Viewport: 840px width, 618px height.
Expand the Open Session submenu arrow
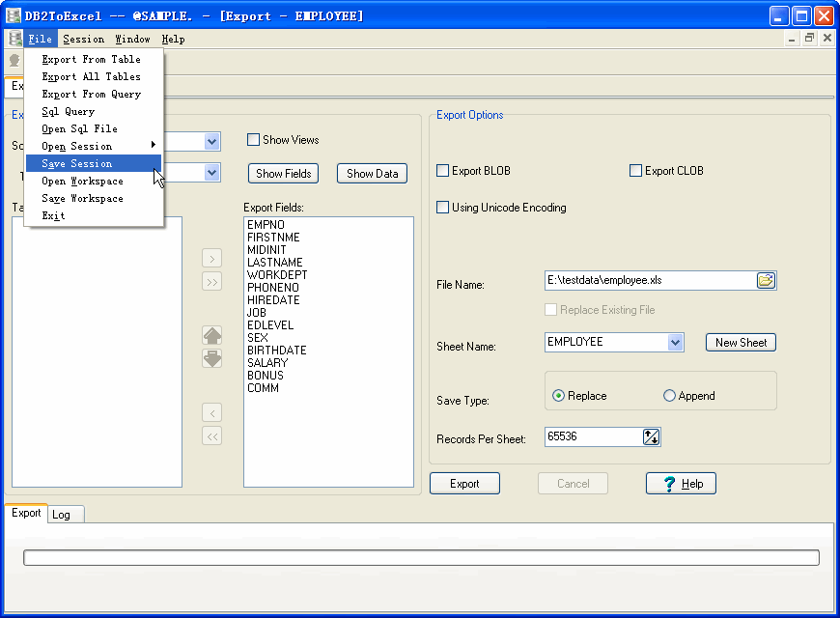point(154,145)
